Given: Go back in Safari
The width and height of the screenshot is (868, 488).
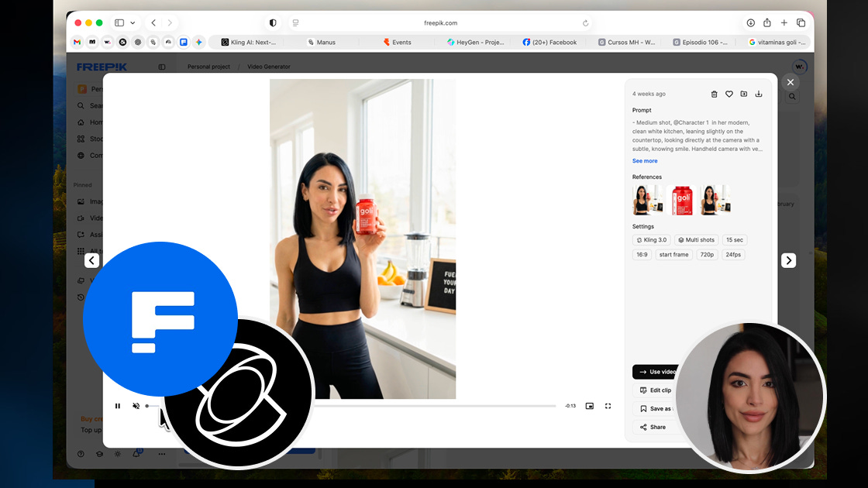Looking at the screenshot, I should click(153, 22).
